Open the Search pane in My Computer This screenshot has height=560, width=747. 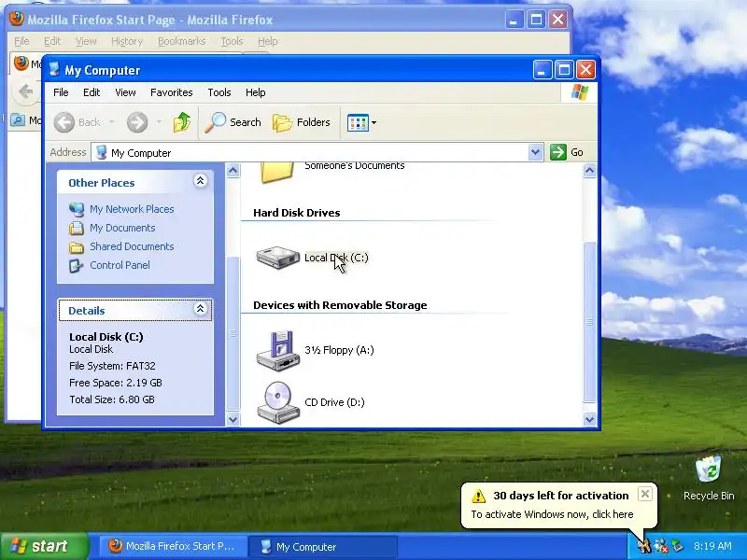[x=233, y=122]
